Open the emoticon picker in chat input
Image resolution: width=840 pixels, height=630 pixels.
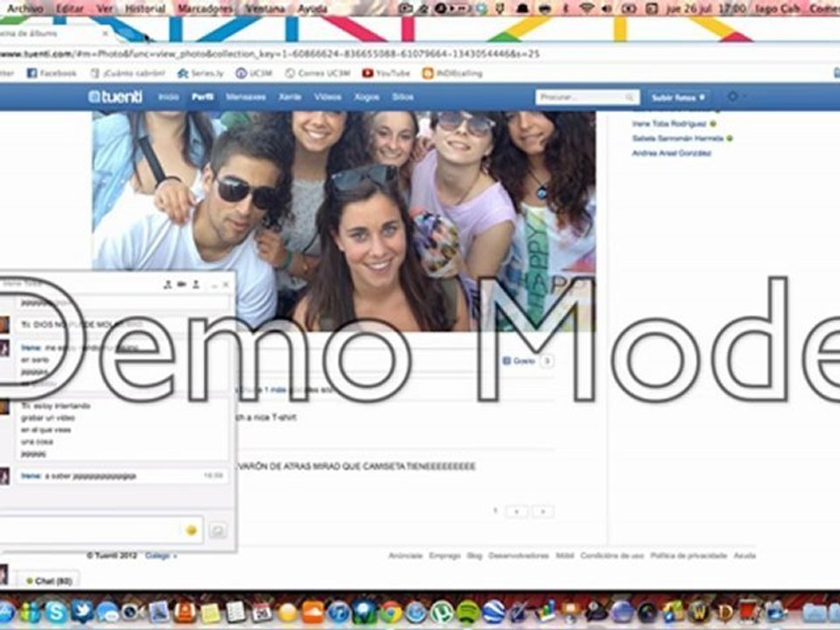[x=192, y=530]
